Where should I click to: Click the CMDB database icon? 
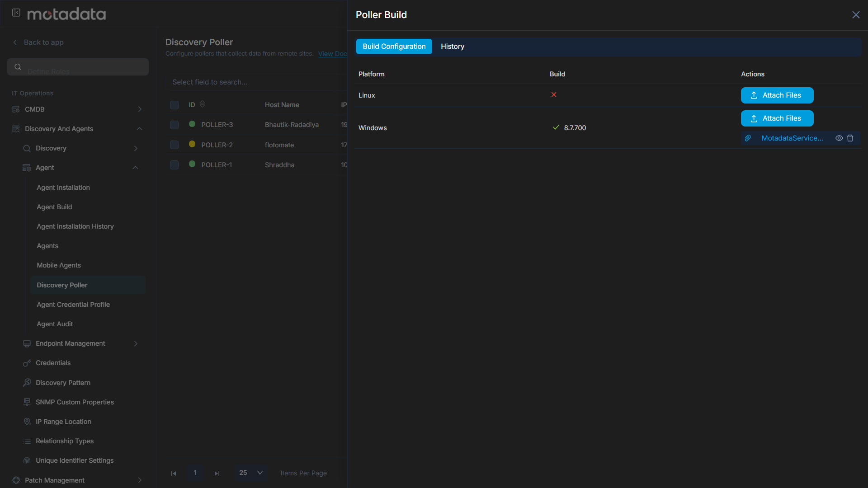click(16, 109)
